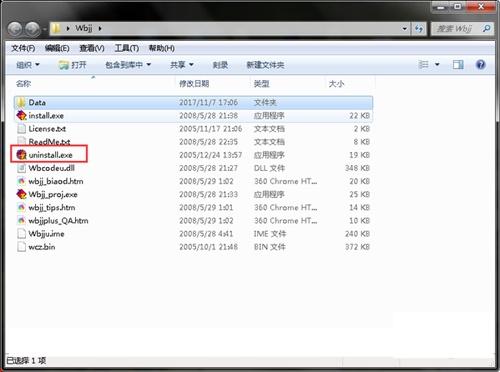The width and height of the screenshot is (500, 372).
Task: Select the wbjj_tips.htm file icon
Action: tap(21, 208)
